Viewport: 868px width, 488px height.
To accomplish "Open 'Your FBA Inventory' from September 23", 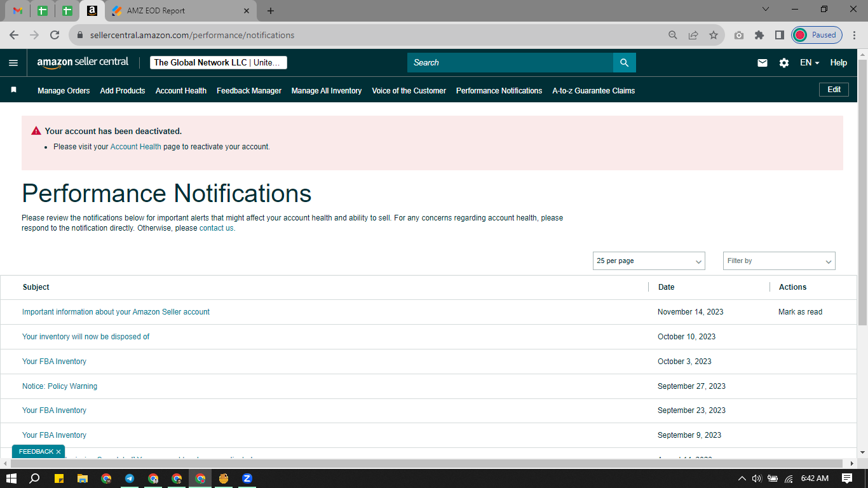I will (x=54, y=410).
